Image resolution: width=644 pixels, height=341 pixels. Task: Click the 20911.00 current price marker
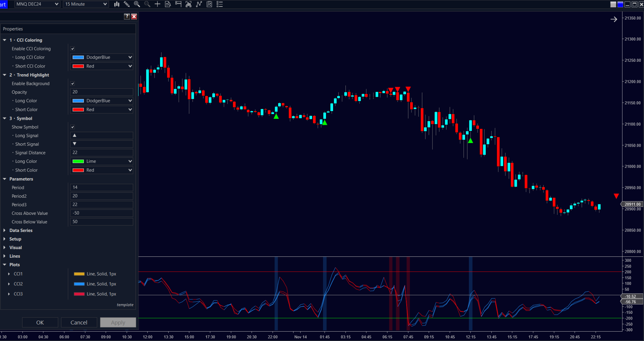(632, 204)
